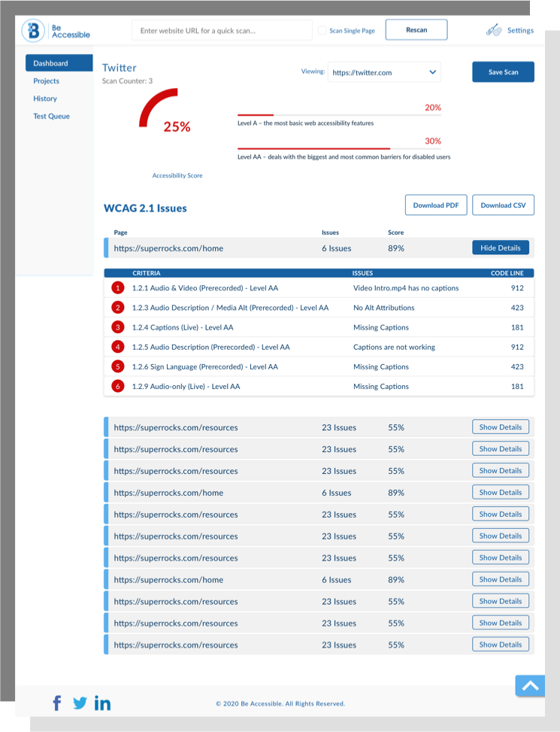
Task: Click the Level AA 30% progress bar
Action: [x=339, y=148]
